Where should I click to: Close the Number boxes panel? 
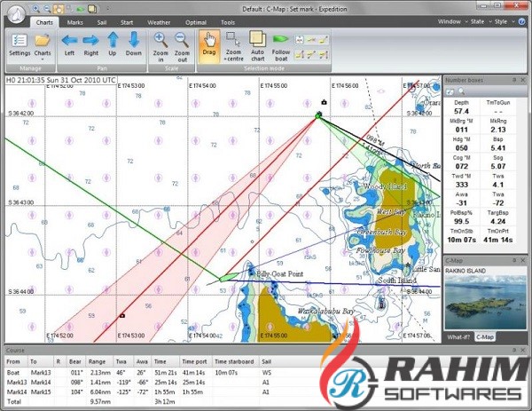pyautogui.click(x=523, y=80)
